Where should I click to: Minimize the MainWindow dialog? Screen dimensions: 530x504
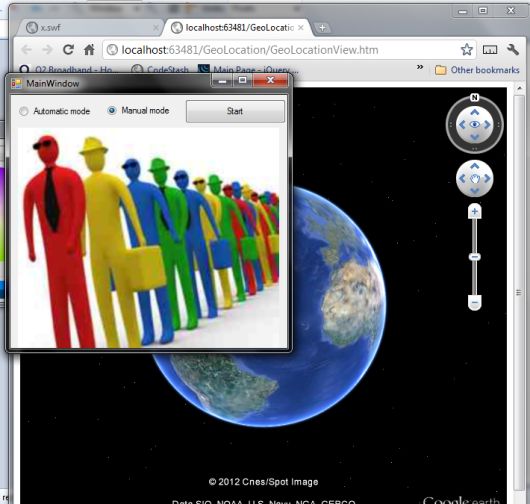coord(222,81)
